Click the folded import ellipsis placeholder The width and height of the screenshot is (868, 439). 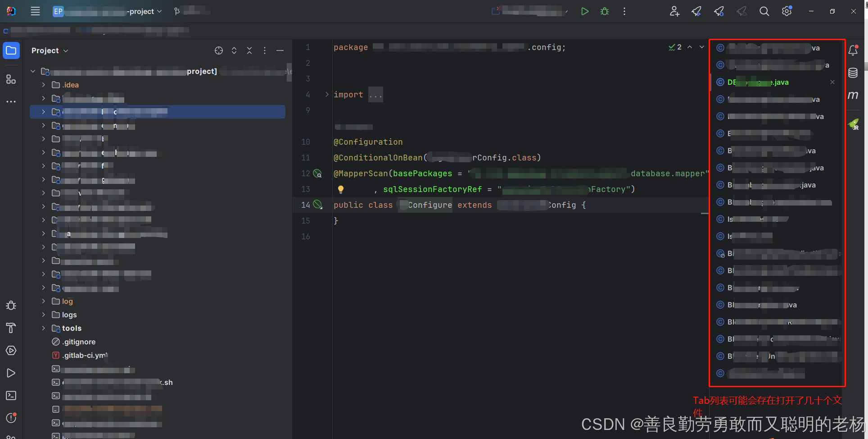click(375, 95)
